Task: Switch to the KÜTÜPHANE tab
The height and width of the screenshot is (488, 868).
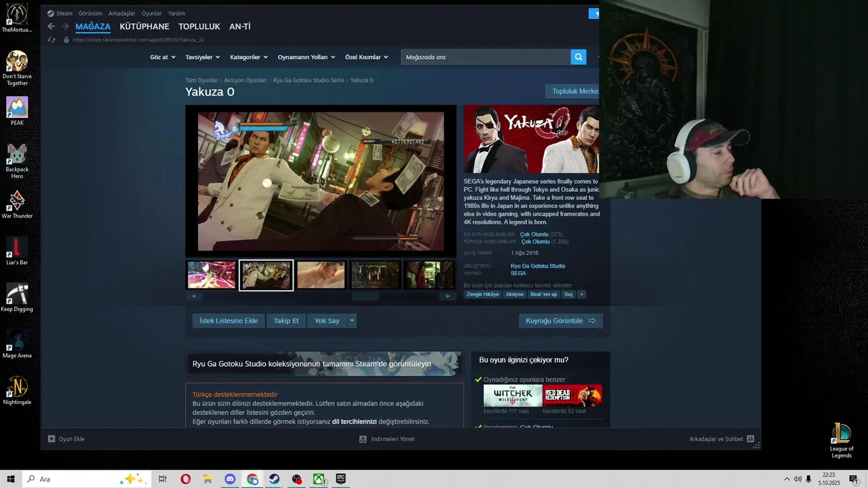Action: point(144,26)
